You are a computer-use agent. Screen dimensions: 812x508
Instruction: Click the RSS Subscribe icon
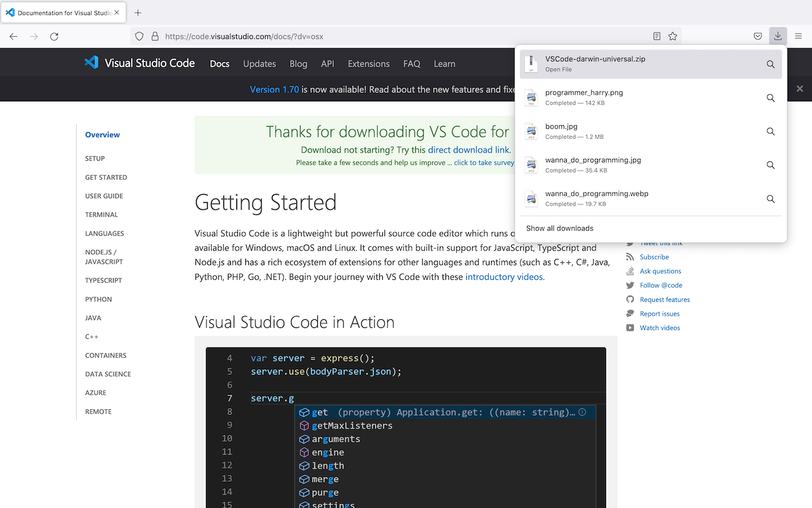pyautogui.click(x=630, y=257)
